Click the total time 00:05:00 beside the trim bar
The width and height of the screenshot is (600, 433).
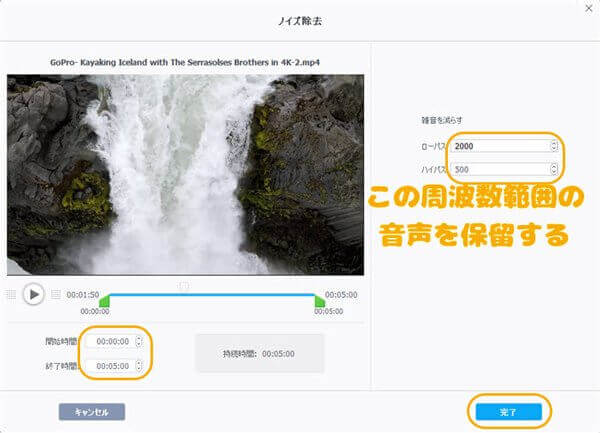[x=341, y=295]
